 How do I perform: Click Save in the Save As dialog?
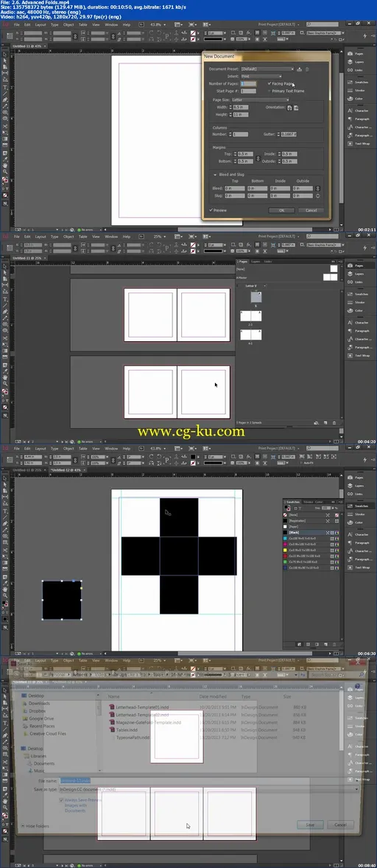point(310,825)
